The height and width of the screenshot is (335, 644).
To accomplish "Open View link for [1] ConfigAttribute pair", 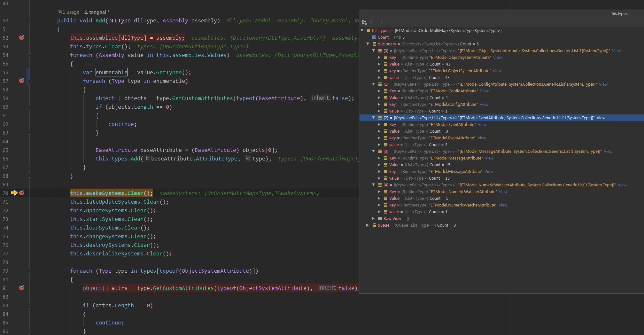I will (603, 84).
